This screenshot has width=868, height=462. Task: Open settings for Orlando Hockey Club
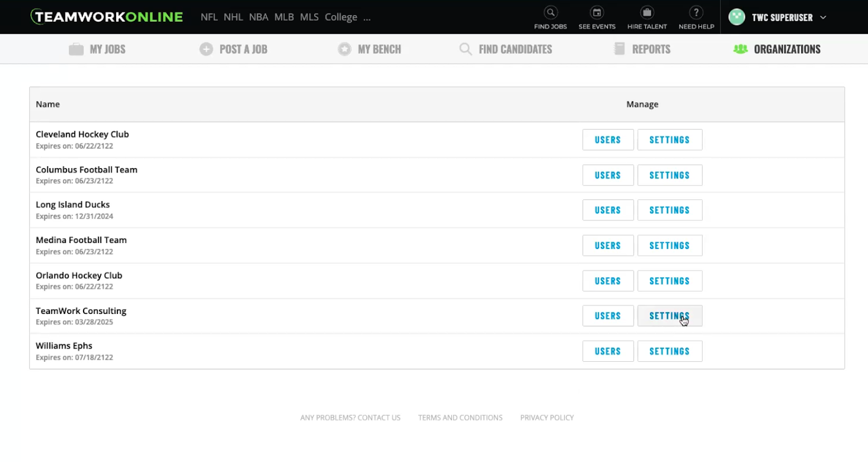[x=670, y=281]
